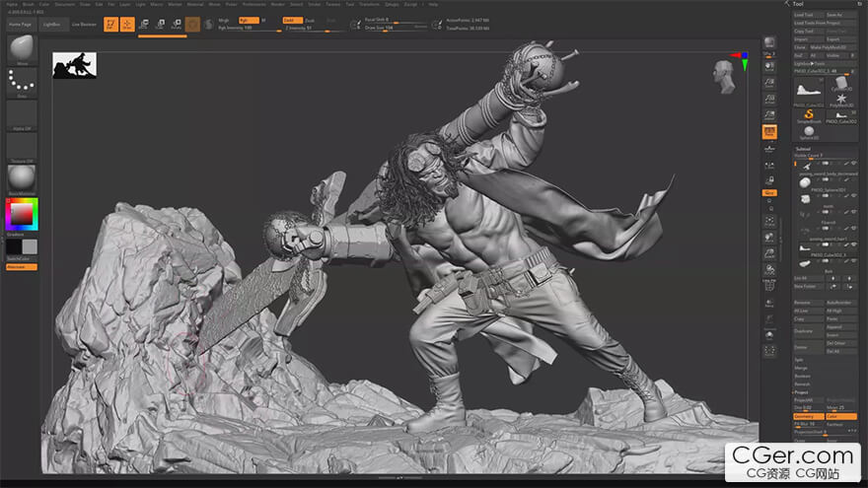Select the Cylinder3D tool thumbnail
Screen dimensions: 868x488
[x=840, y=84]
